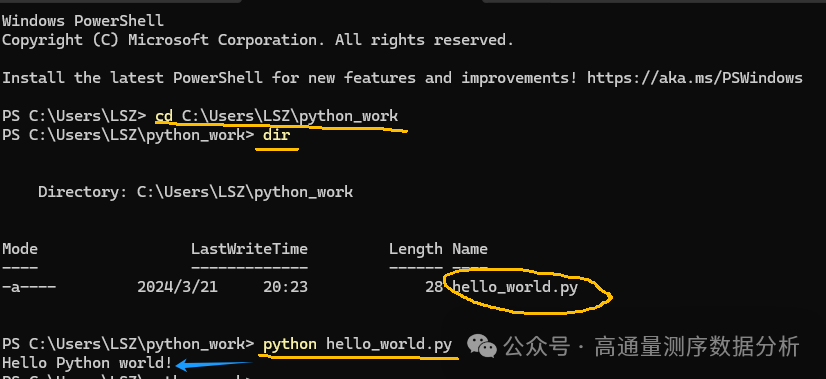Image resolution: width=826 pixels, height=379 pixels.
Task: Click the "Length" column header
Action: [416, 249]
